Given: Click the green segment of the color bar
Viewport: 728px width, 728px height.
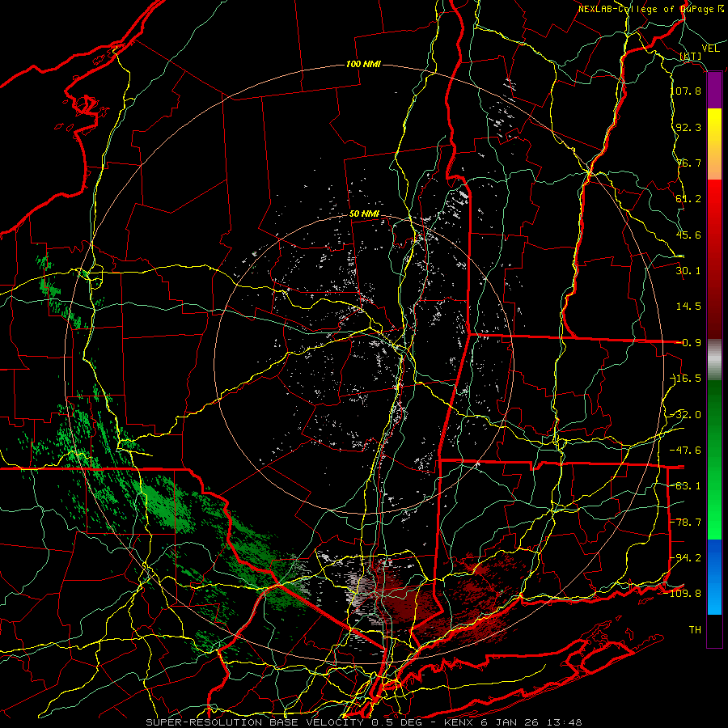Looking at the screenshot, I should (714, 459).
